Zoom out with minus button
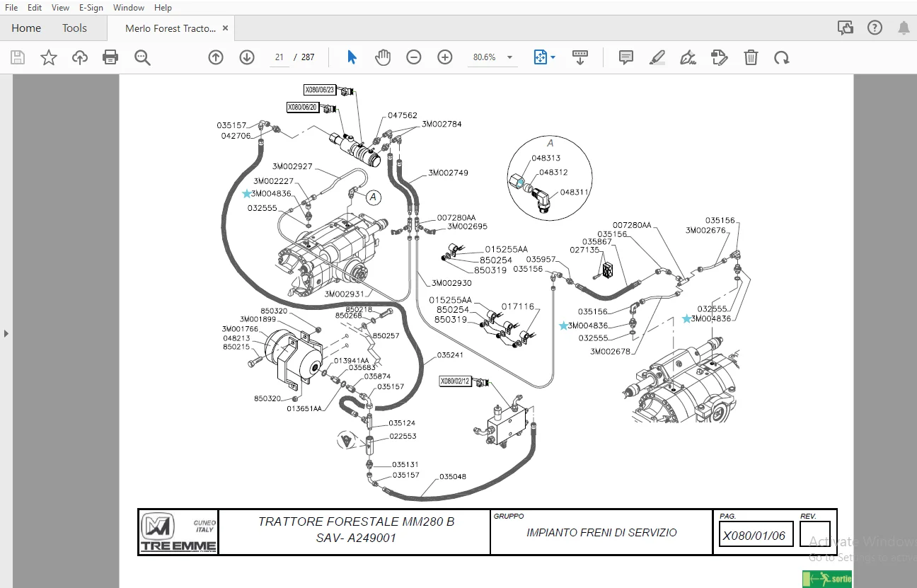Image resolution: width=917 pixels, height=588 pixels. coord(414,57)
